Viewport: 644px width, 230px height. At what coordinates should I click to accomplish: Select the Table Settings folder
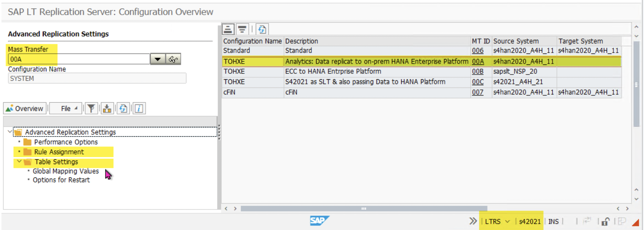pos(56,162)
